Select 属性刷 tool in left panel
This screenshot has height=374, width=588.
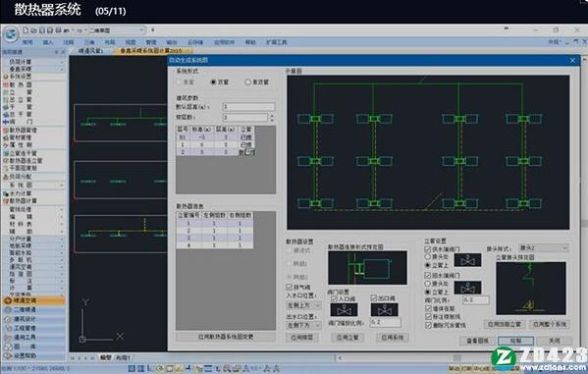click(21, 145)
